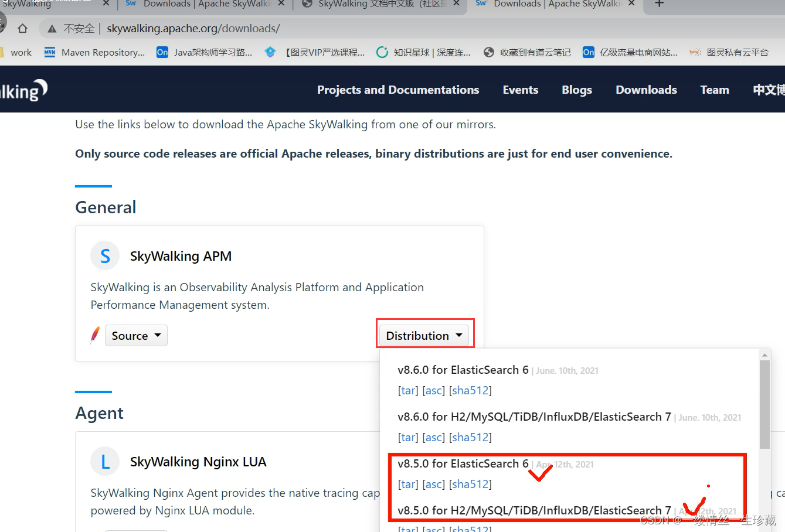Click the distribution list scrollbar thumb

(x=764, y=404)
